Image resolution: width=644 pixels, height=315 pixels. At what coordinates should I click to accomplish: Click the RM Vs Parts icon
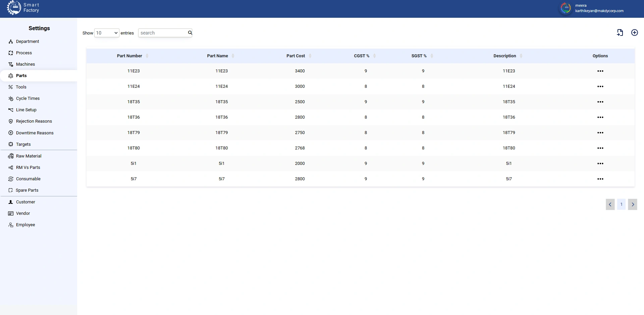pyautogui.click(x=11, y=168)
